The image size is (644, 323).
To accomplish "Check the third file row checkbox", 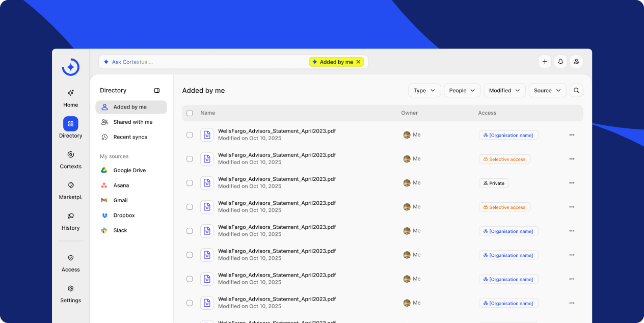I will pyautogui.click(x=190, y=183).
